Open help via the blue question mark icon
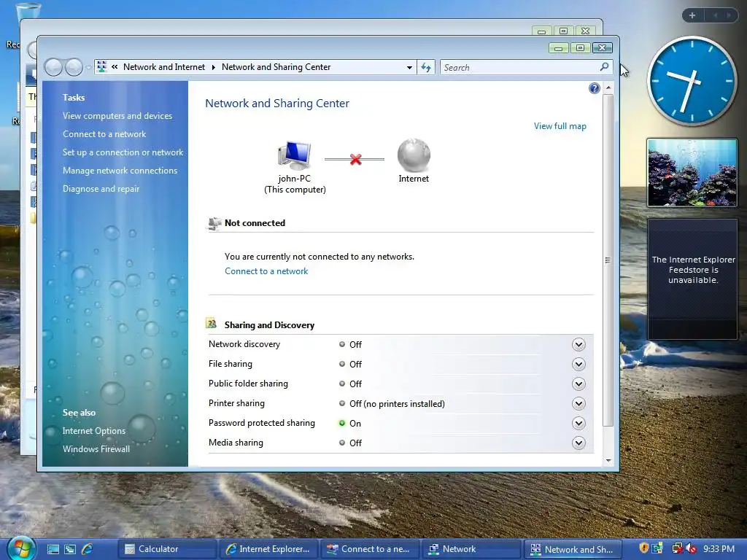747x560 pixels. pos(594,88)
